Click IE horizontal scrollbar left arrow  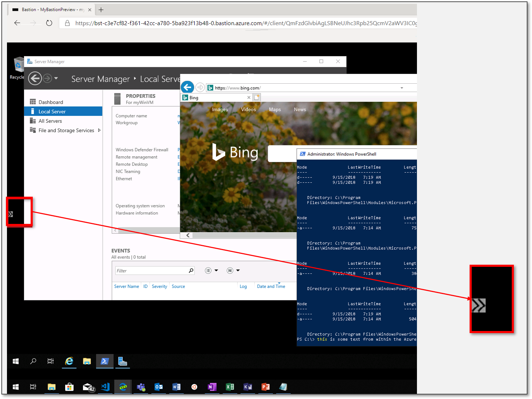point(188,235)
